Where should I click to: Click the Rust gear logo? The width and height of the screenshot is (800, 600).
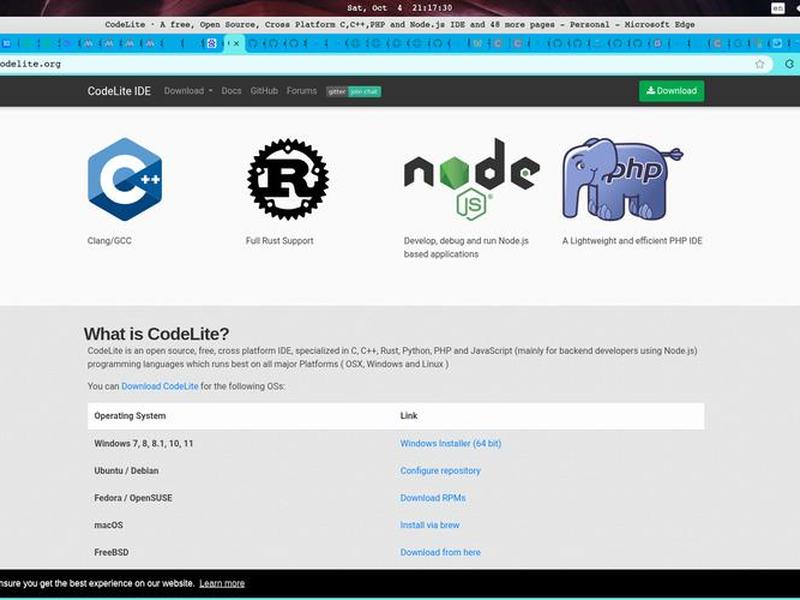[x=288, y=179]
